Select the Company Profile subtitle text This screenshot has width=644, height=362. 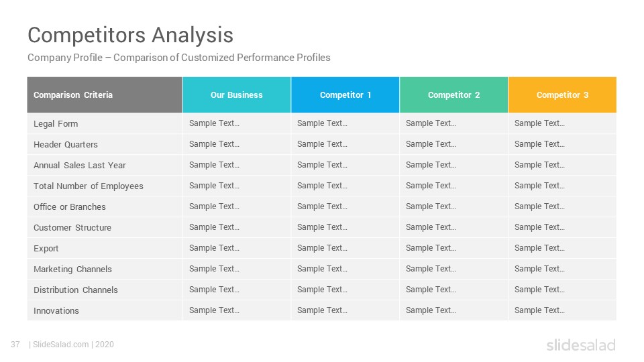(178, 58)
